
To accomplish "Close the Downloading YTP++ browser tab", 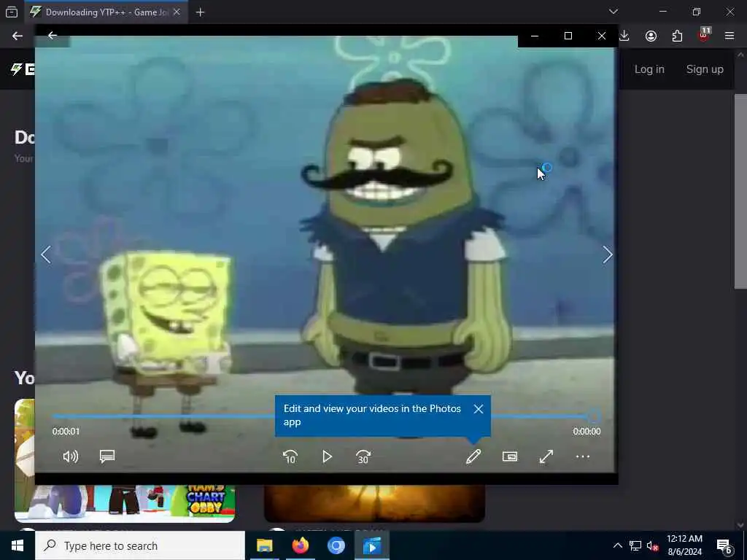I will tap(177, 12).
